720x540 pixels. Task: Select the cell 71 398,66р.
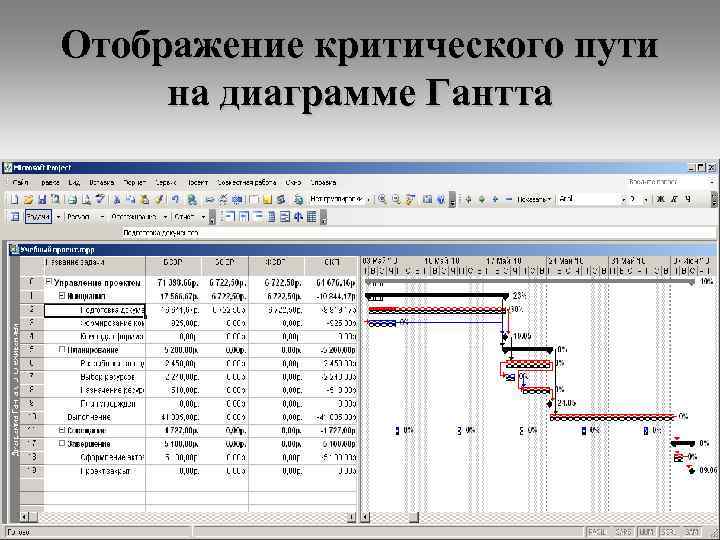[174, 283]
